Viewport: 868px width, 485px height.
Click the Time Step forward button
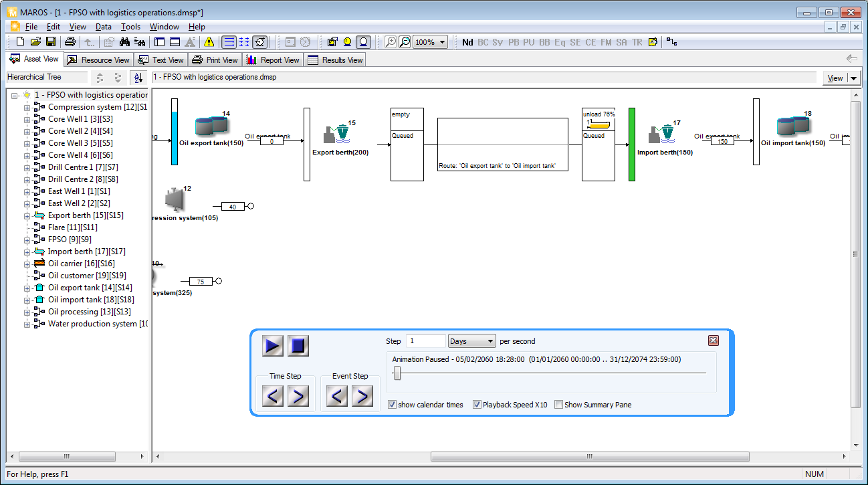[x=298, y=397]
